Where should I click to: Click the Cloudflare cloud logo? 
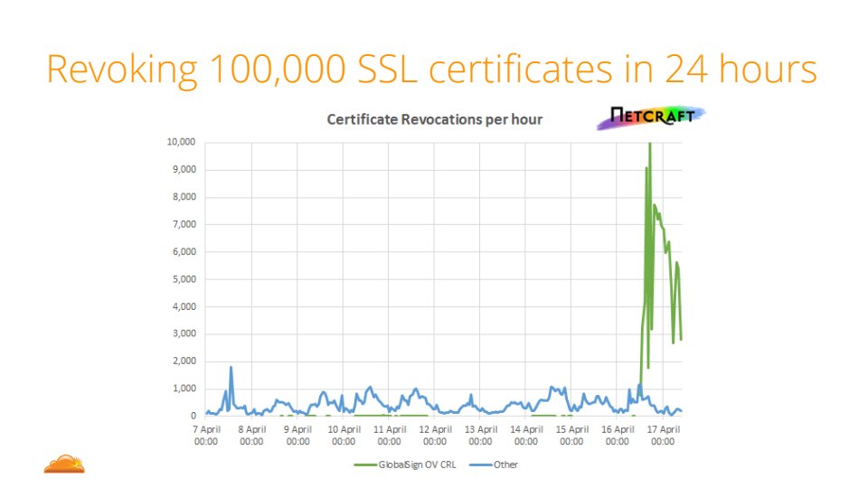tap(64, 464)
